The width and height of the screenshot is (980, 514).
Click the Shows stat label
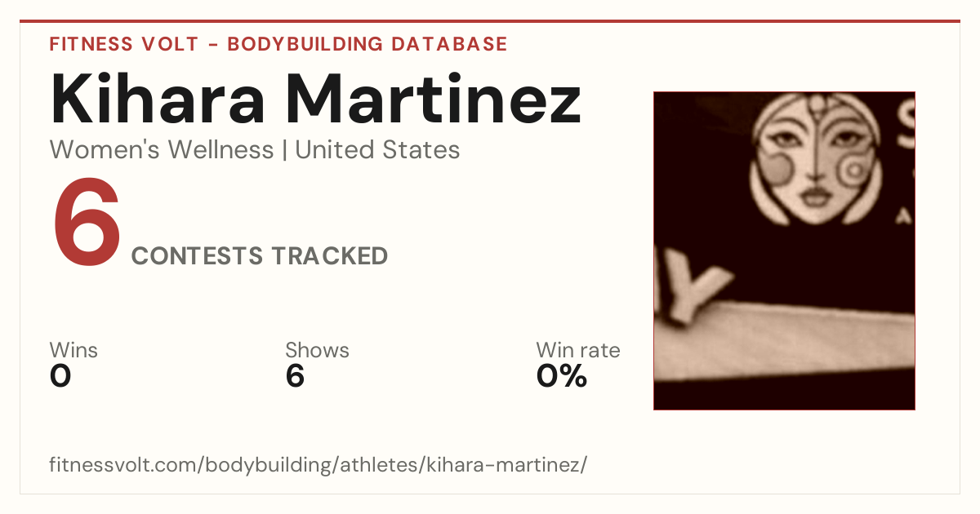(x=317, y=350)
